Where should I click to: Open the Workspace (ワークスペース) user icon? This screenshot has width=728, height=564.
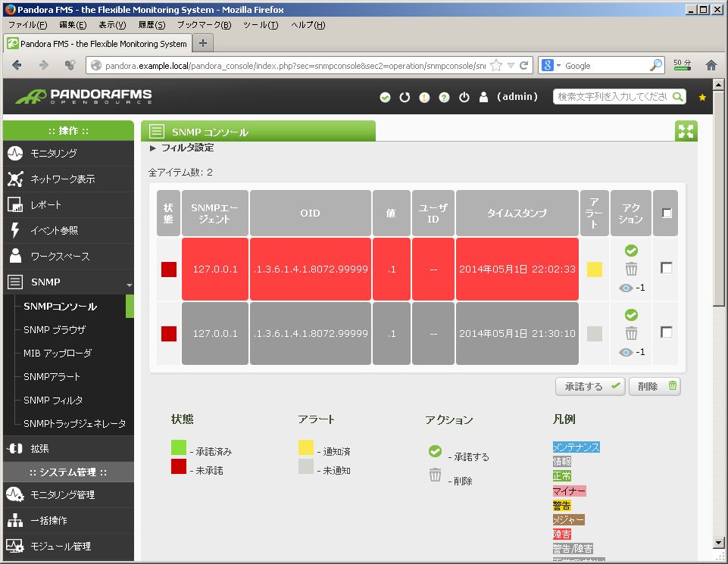(15, 256)
